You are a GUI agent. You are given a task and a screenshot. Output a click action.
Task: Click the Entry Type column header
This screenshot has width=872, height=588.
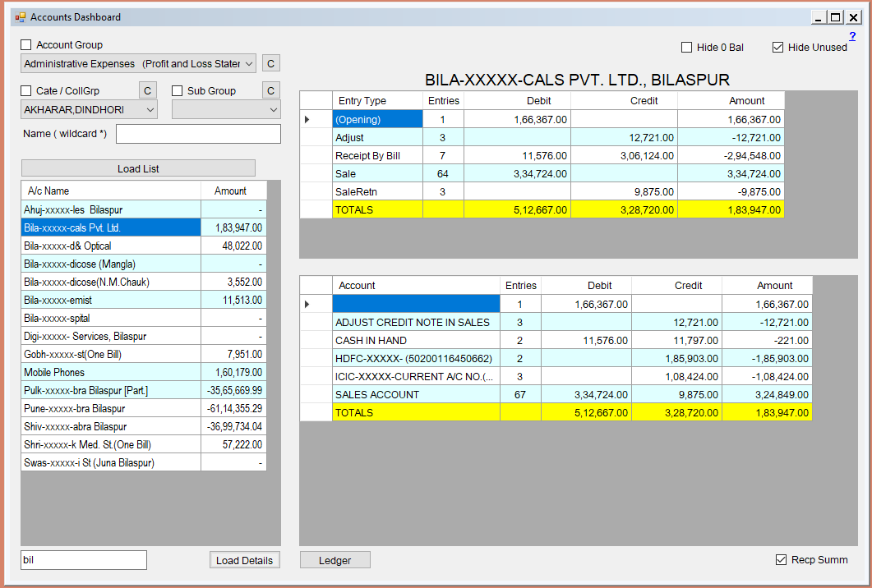click(x=377, y=100)
